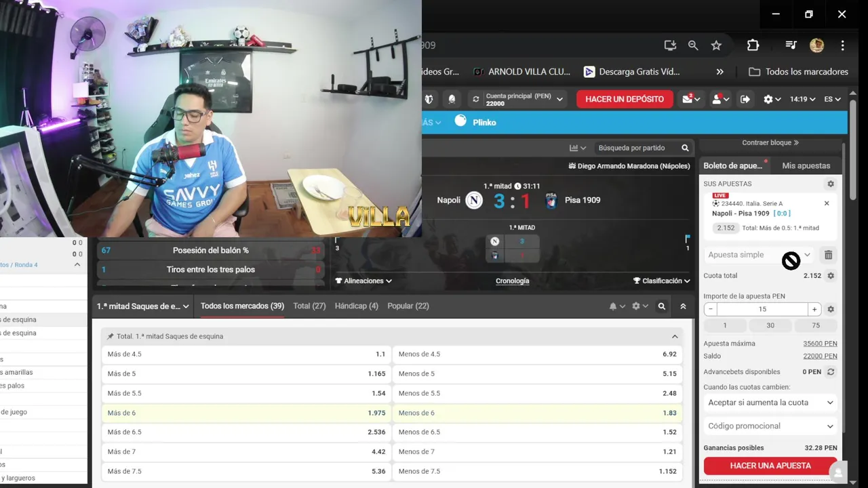
Task: Open the Cronología link
Action: (512, 281)
